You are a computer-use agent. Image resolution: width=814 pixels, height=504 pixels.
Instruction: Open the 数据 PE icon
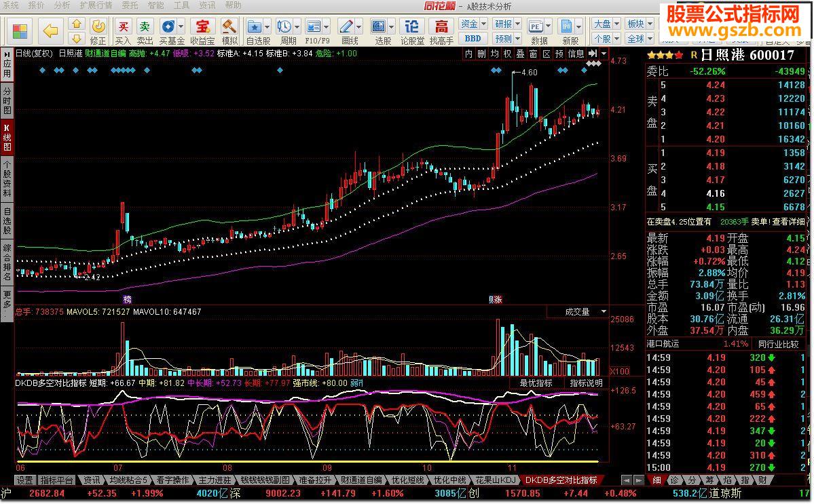[535, 26]
